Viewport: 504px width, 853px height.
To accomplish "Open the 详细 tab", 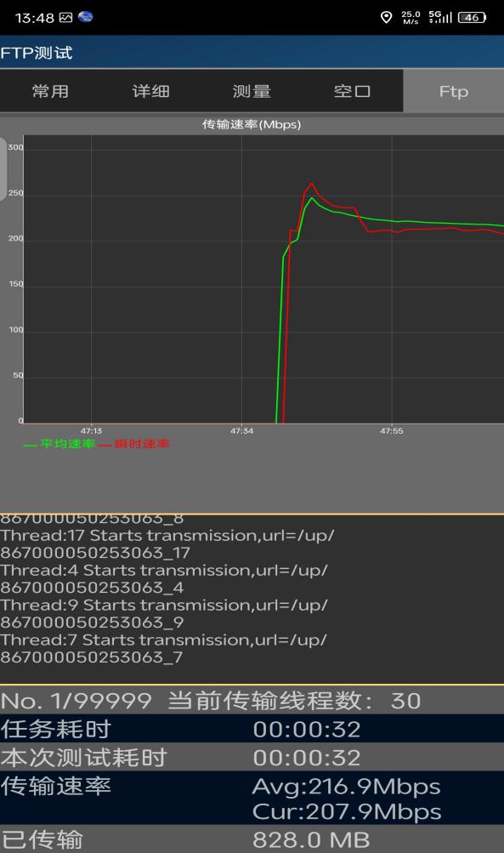I will coord(151,91).
